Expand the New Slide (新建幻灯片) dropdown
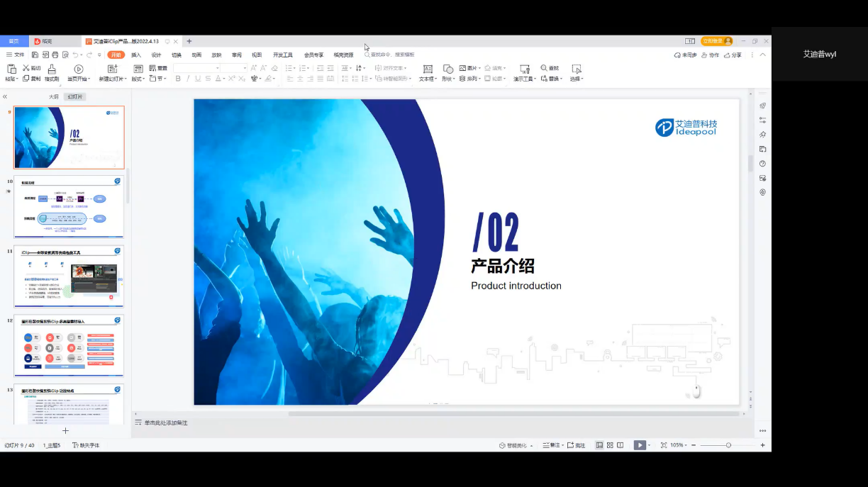 pyautogui.click(x=113, y=79)
